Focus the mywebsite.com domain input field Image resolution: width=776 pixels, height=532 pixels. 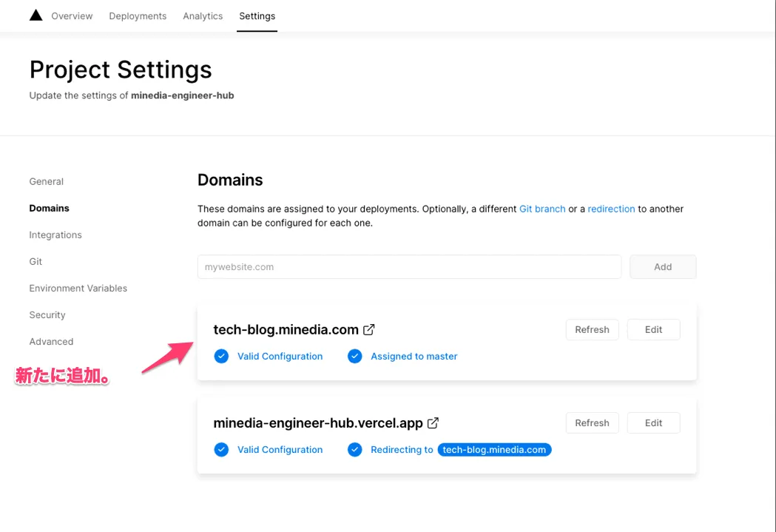[x=409, y=267]
